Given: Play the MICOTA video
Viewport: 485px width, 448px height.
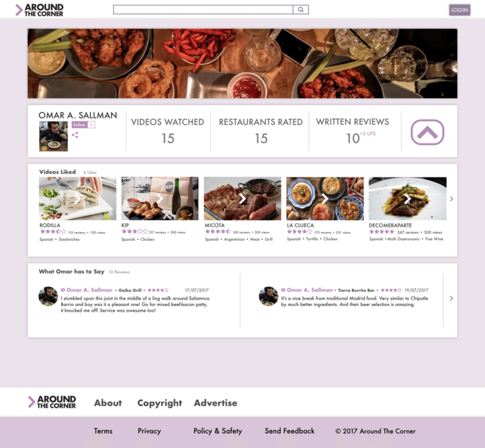Looking at the screenshot, I should 243,199.
